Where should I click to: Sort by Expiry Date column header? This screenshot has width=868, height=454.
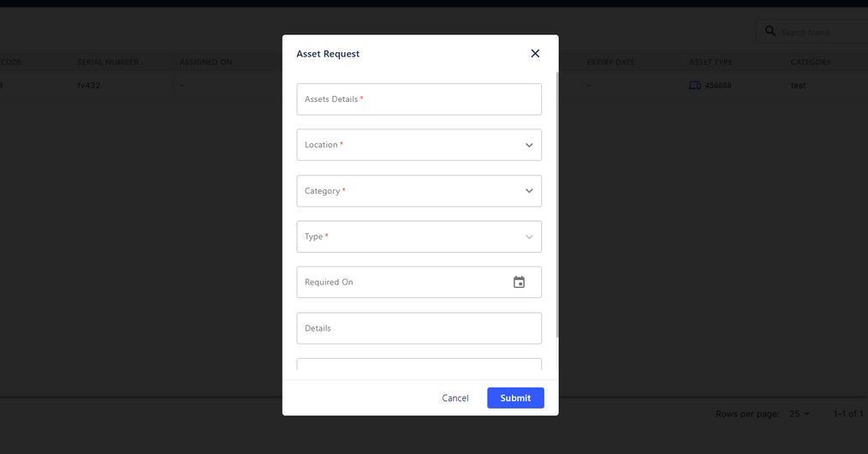click(610, 63)
